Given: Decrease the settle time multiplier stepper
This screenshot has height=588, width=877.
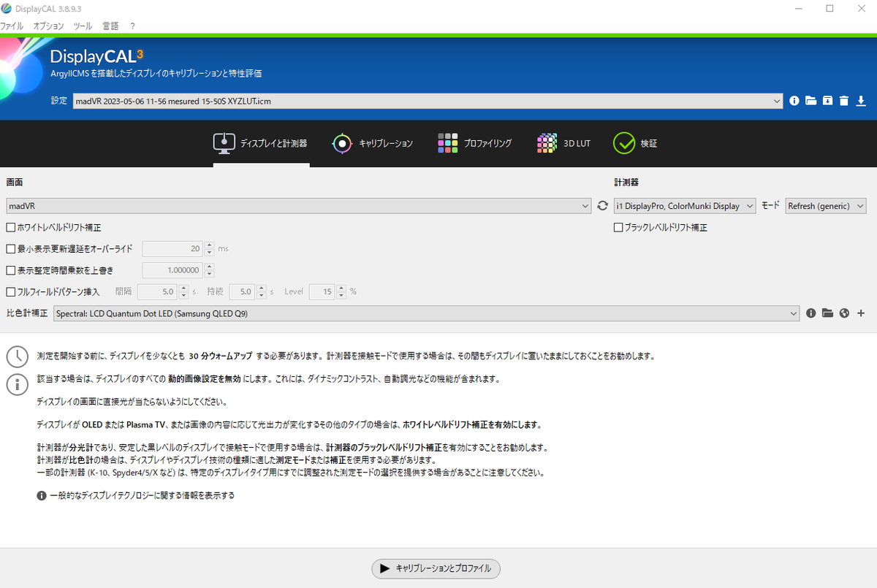Looking at the screenshot, I should pyautogui.click(x=209, y=274).
